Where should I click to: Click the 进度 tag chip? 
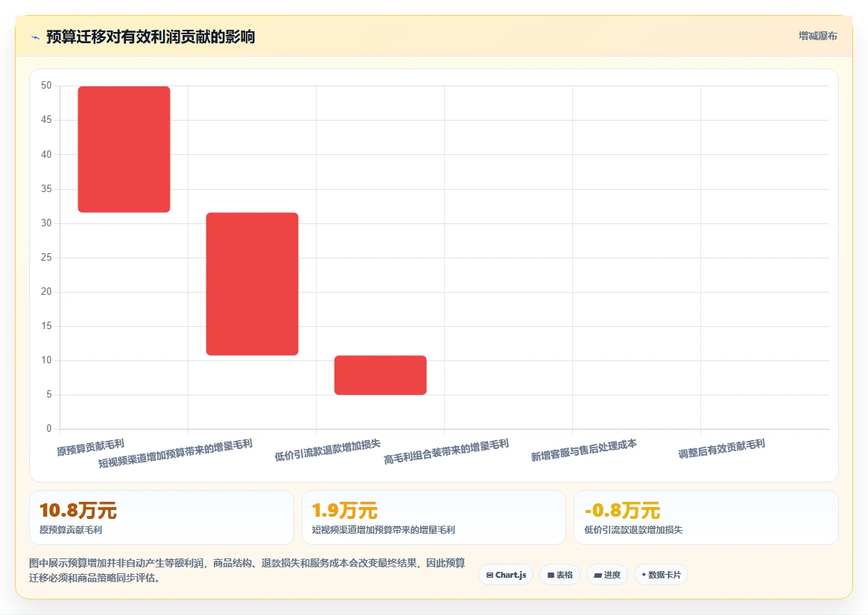click(606, 576)
